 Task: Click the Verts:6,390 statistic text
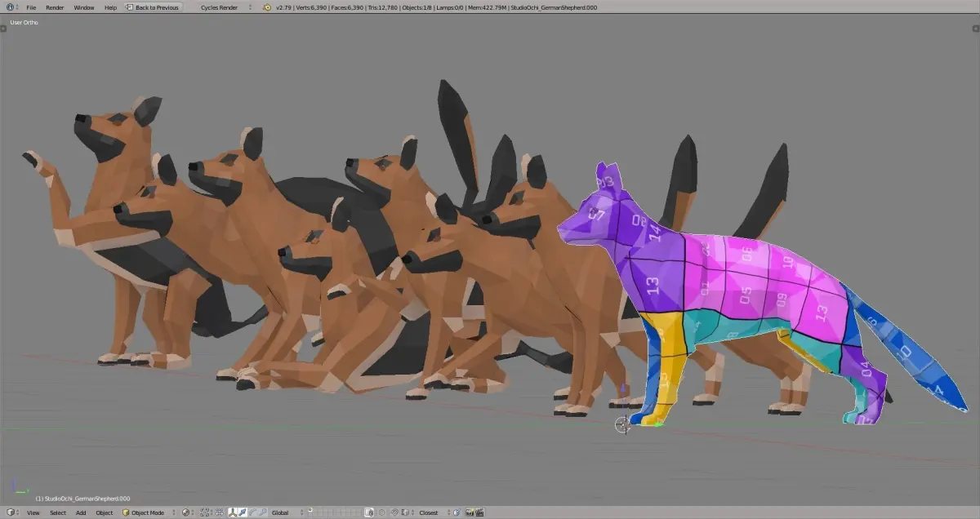pyautogui.click(x=312, y=7)
